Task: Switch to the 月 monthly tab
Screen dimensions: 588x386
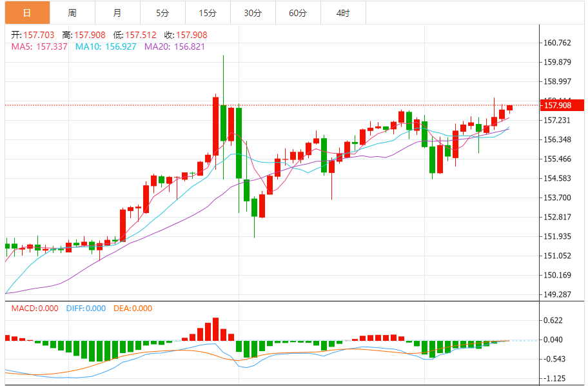Action: tap(117, 13)
